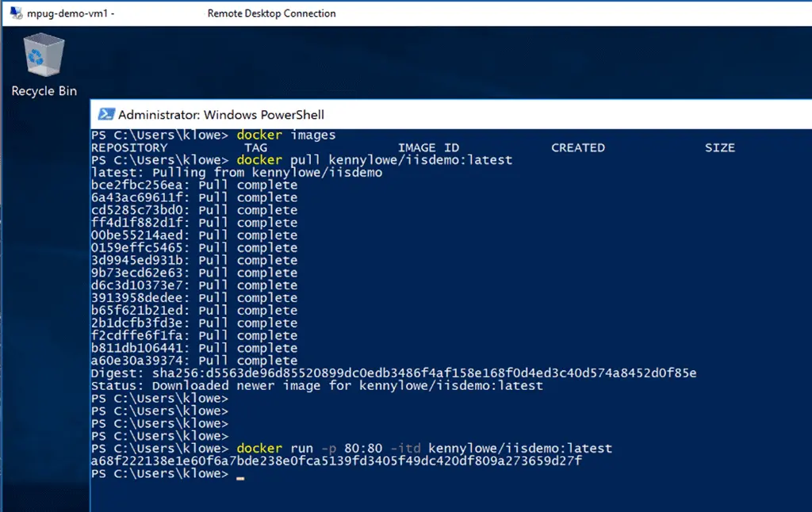Click the ff4d1f882d1f pull complete line
The image size is (812, 512).
coord(194,223)
